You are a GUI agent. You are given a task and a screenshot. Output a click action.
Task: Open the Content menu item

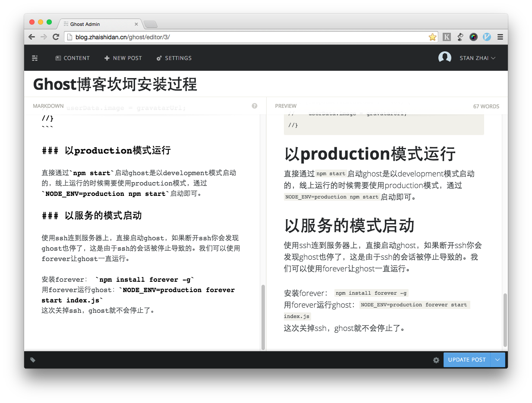(x=72, y=58)
